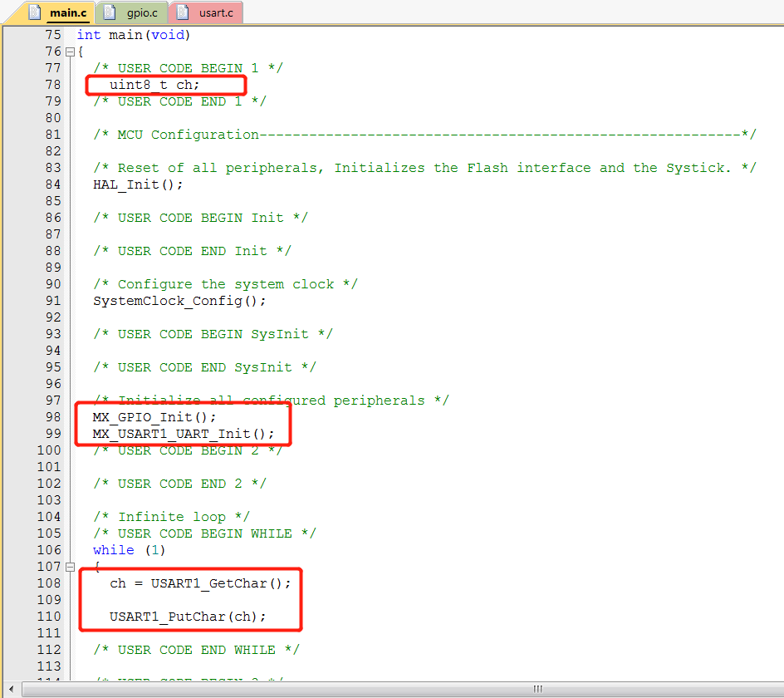This screenshot has height=698, width=784.
Task: Click the 'int main(void)' declaration
Action: (134, 35)
